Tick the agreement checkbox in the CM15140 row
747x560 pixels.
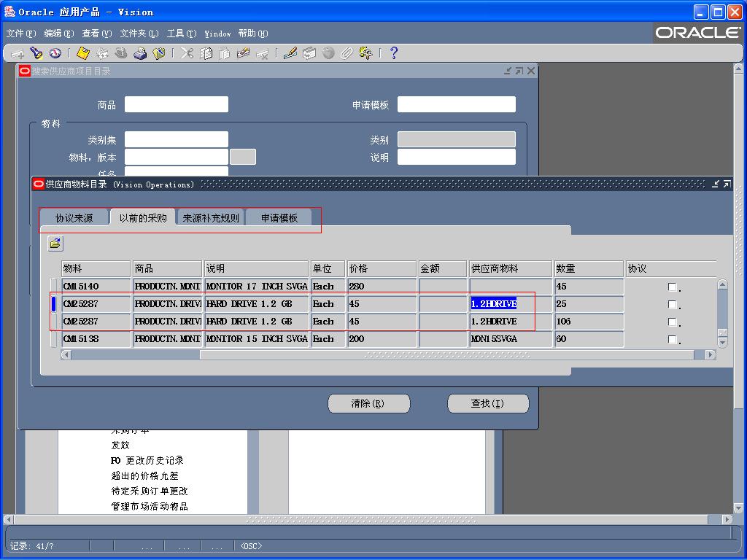pos(672,287)
